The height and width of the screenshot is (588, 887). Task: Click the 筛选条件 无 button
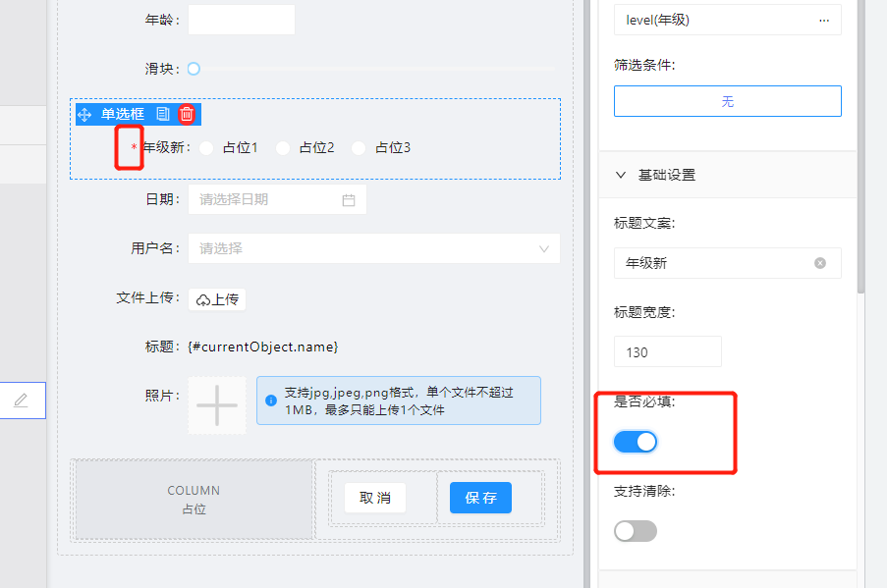coord(728,101)
